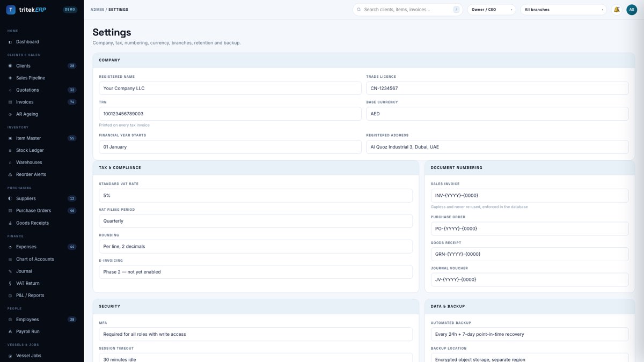Open AR Ageing from the sidebar

(x=42, y=114)
